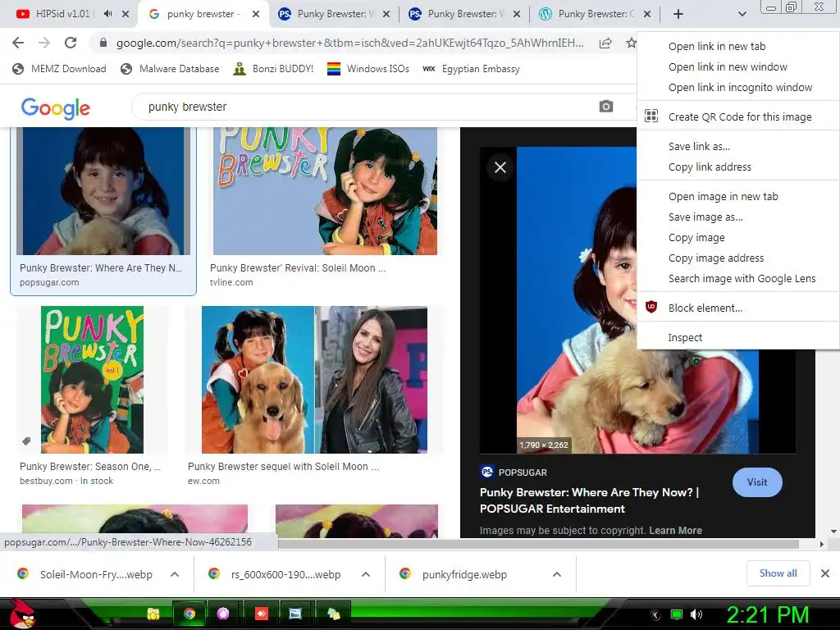This screenshot has width=840, height=630.
Task: Click the Chrome taskbar icon
Action: 189,614
